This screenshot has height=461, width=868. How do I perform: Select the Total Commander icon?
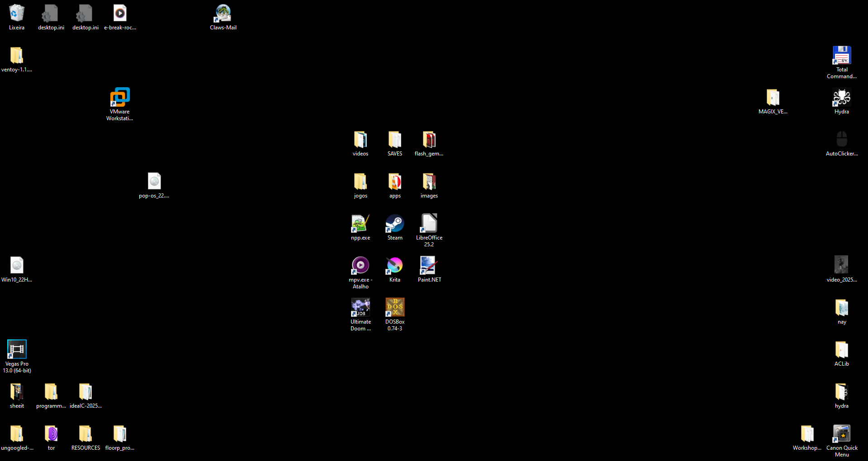click(x=841, y=56)
